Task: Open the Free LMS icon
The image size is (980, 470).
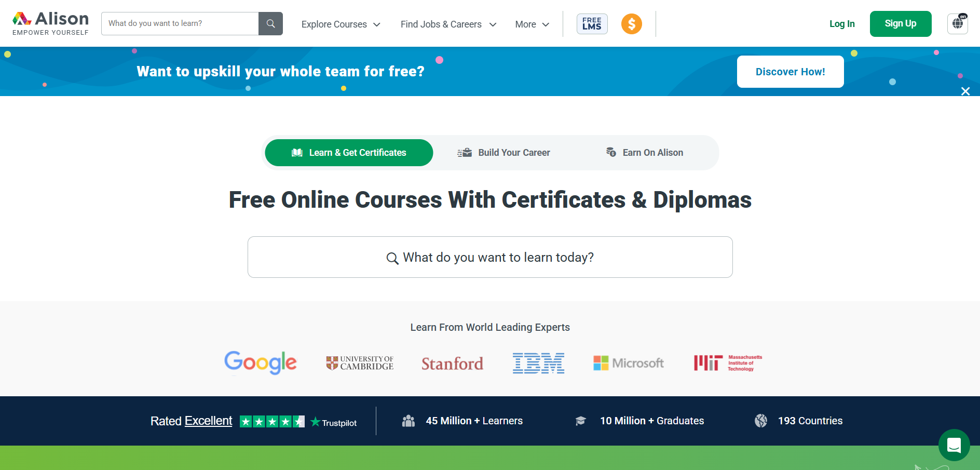Action: (x=592, y=24)
